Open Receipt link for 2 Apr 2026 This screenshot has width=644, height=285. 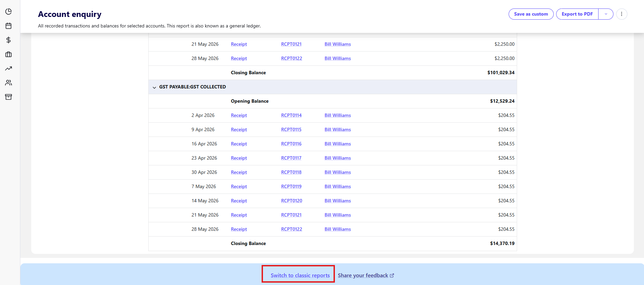(239, 115)
